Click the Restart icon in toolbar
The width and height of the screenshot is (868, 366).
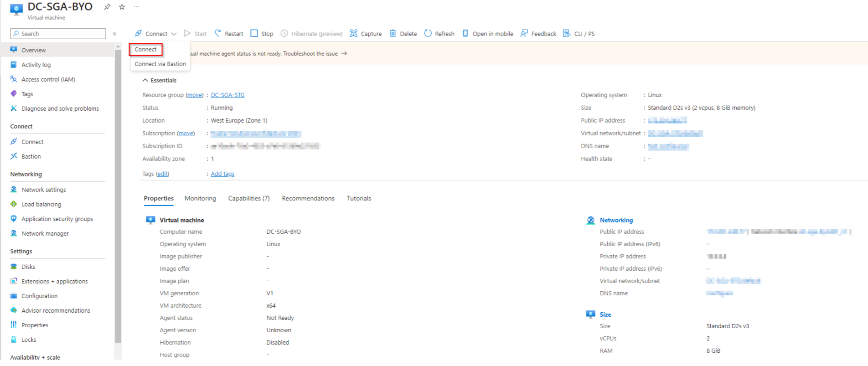218,33
